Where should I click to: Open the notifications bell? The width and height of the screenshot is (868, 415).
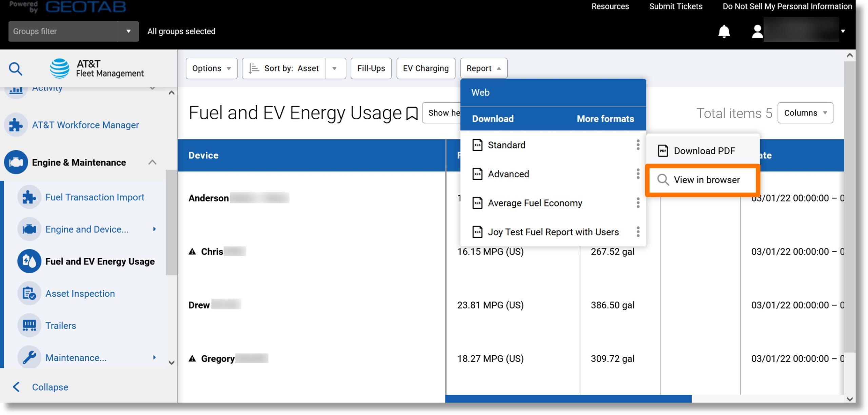[724, 32]
